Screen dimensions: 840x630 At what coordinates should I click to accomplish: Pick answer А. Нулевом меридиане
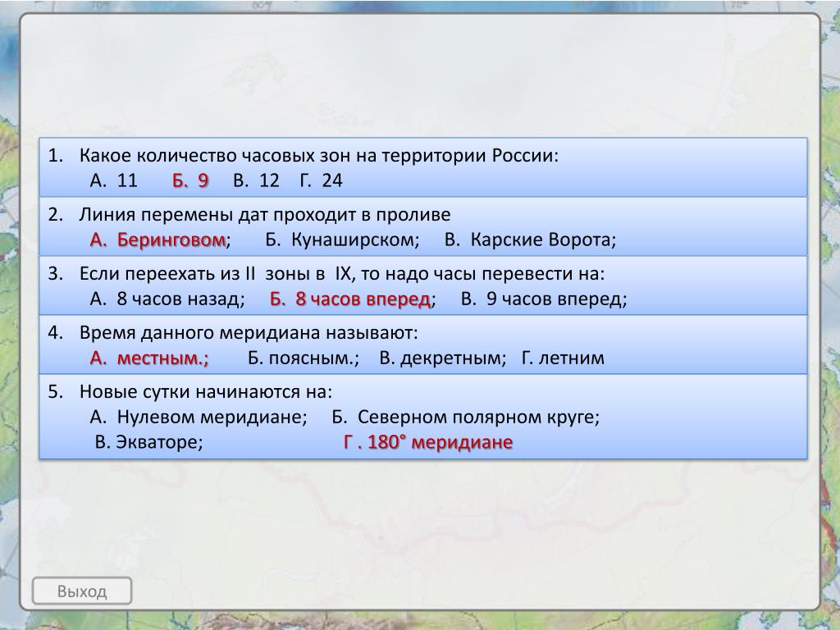(199, 417)
